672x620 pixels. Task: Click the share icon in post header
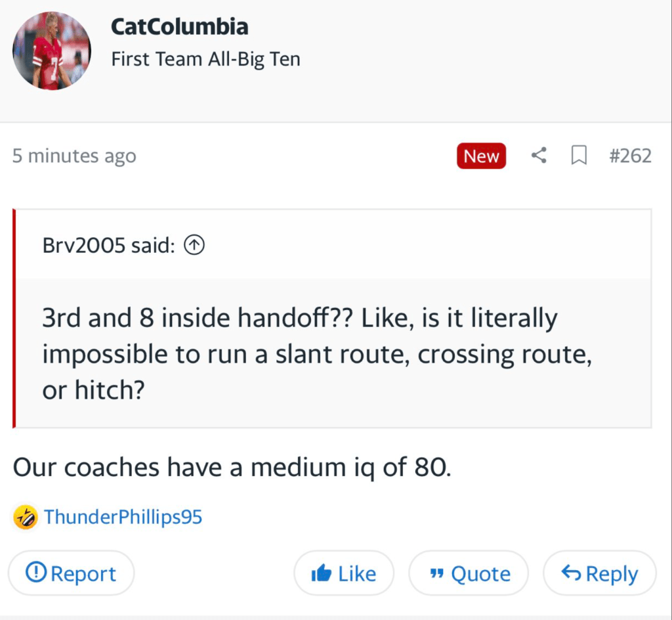(539, 156)
